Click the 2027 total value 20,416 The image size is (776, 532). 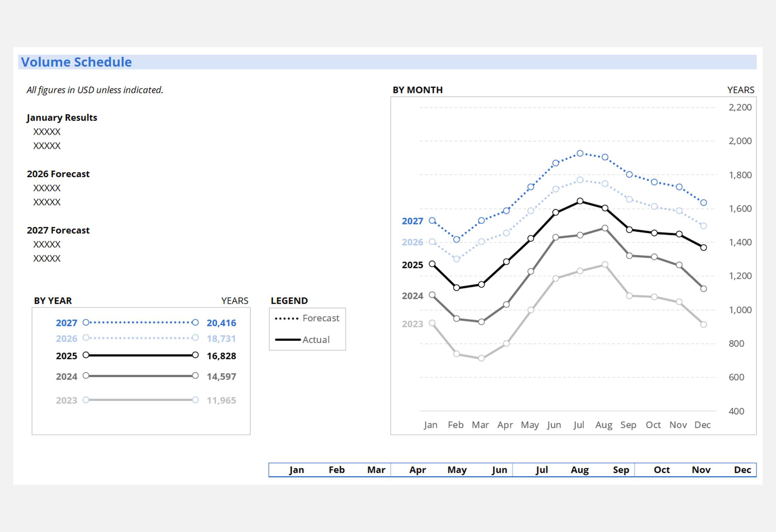tap(221, 323)
